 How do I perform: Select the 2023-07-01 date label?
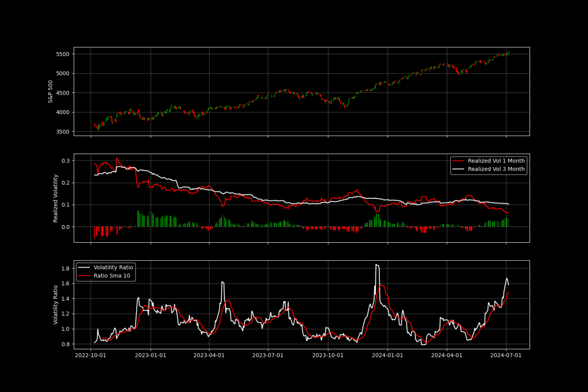(268, 355)
